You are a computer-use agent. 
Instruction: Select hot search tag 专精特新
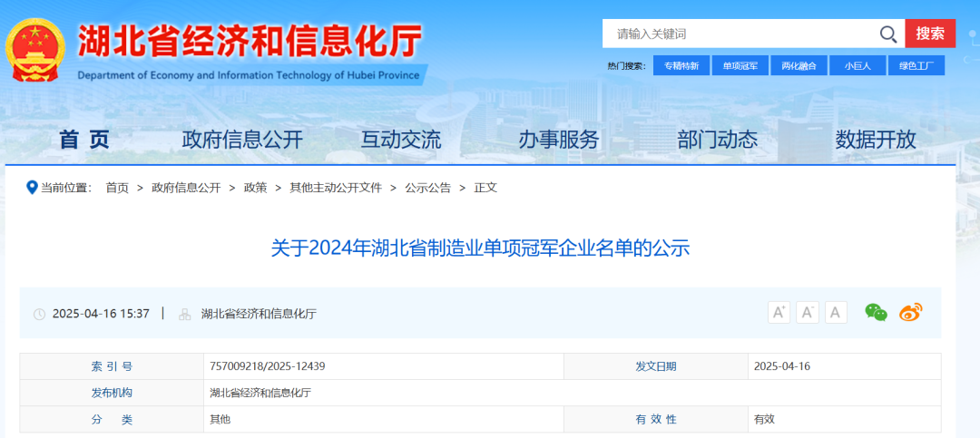[x=681, y=65]
